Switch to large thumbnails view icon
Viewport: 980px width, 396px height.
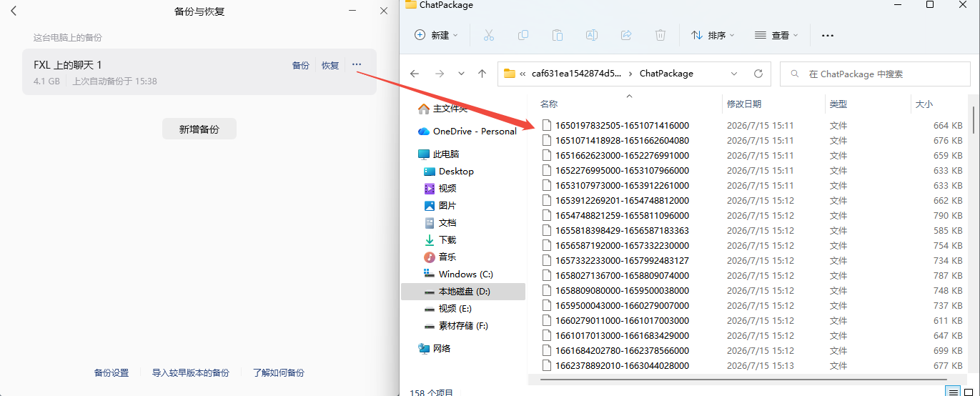967,392
